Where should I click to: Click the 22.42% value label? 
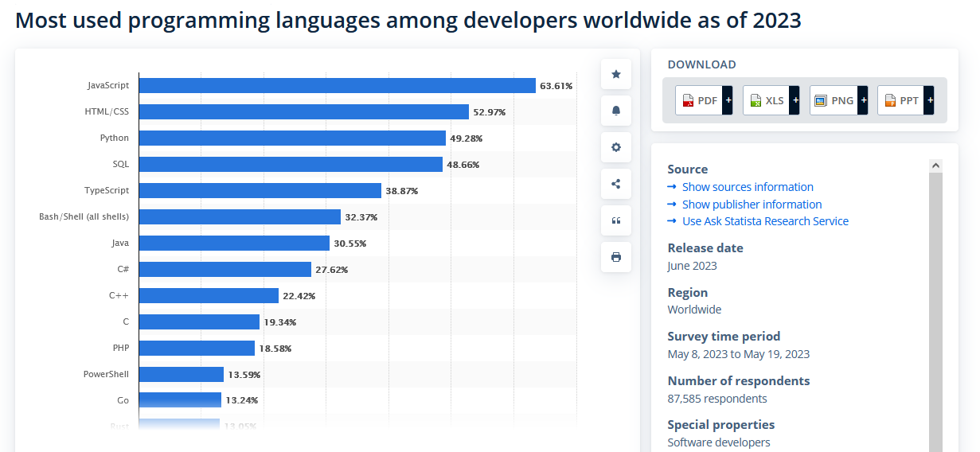click(x=299, y=296)
